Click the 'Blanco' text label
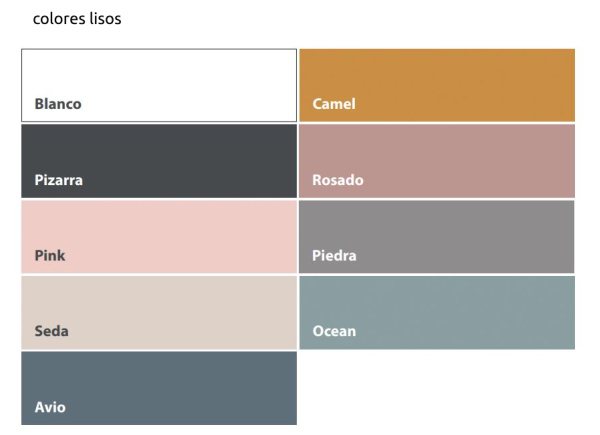This screenshot has width=600, height=435. 58,104
